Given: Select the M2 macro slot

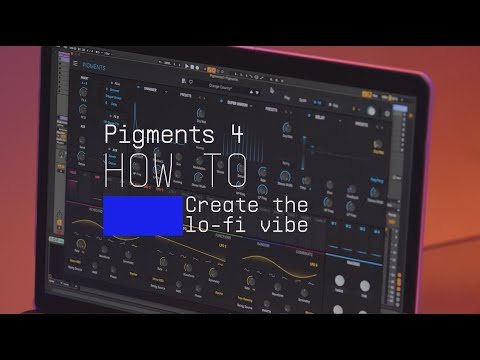Looking at the screenshot, I should pos(348,226).
